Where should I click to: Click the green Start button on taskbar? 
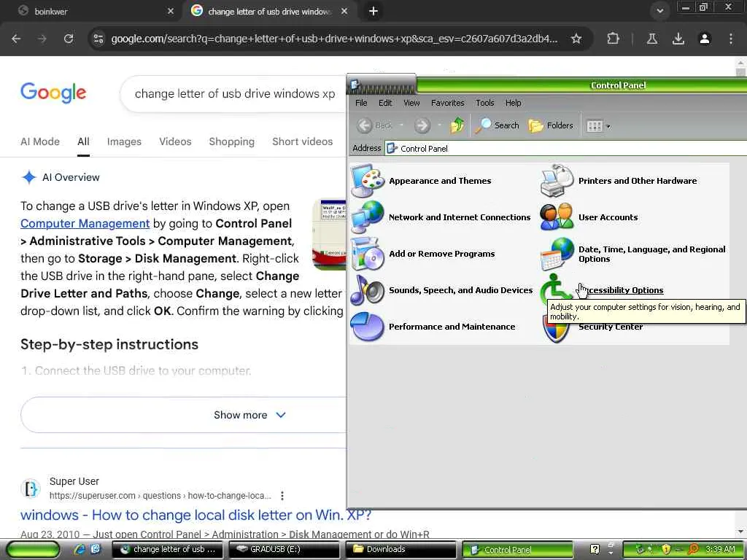pos(34,550)
